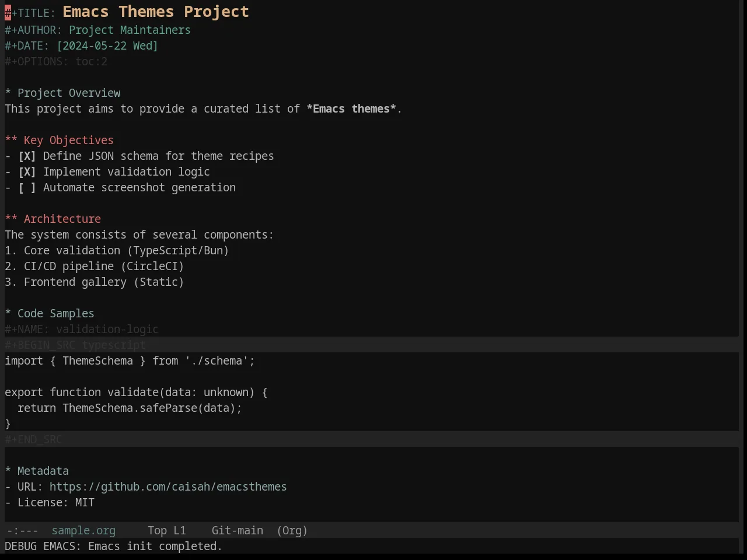Click the '#+DATE:' keyword
Viewport: 747px width, 560px height.
(27, 46)
